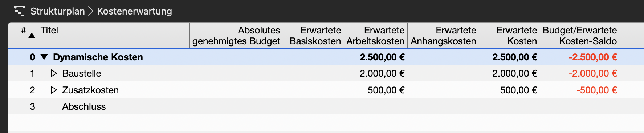This screenshot has height=133, width=644.
Task: Click the Zusatzkosten 500,00 € Arbeitskosten cell
Action: 376,90
